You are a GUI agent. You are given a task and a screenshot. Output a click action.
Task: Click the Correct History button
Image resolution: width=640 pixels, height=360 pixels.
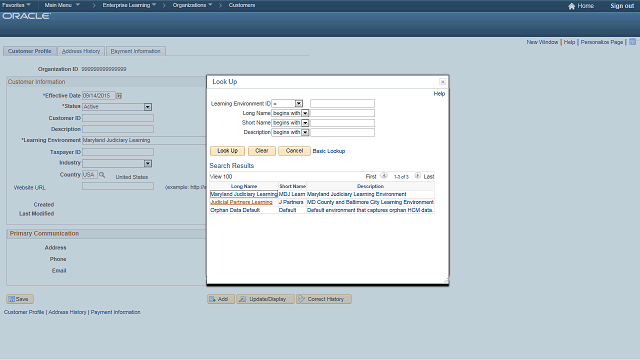(x=324, y=299)
